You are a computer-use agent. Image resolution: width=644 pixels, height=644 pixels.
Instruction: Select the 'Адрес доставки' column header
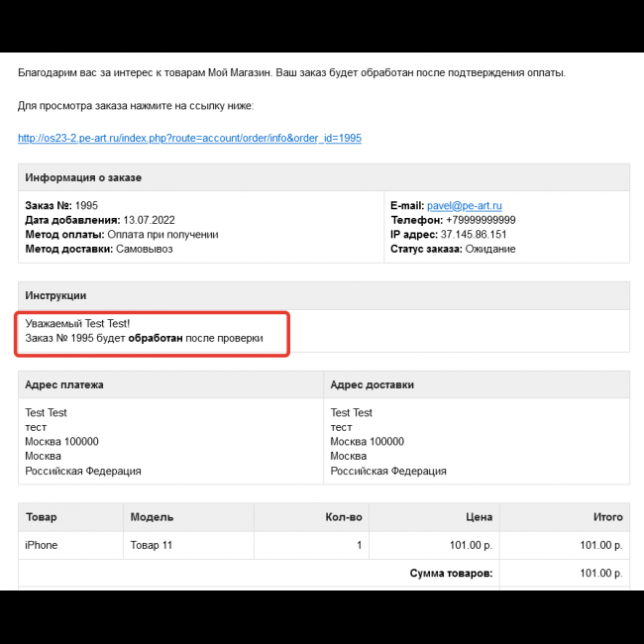click(372, 384)
